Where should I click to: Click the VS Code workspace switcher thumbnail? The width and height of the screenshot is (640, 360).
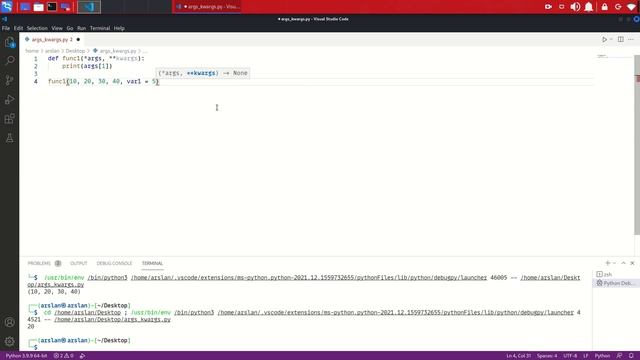pos(89,7)
